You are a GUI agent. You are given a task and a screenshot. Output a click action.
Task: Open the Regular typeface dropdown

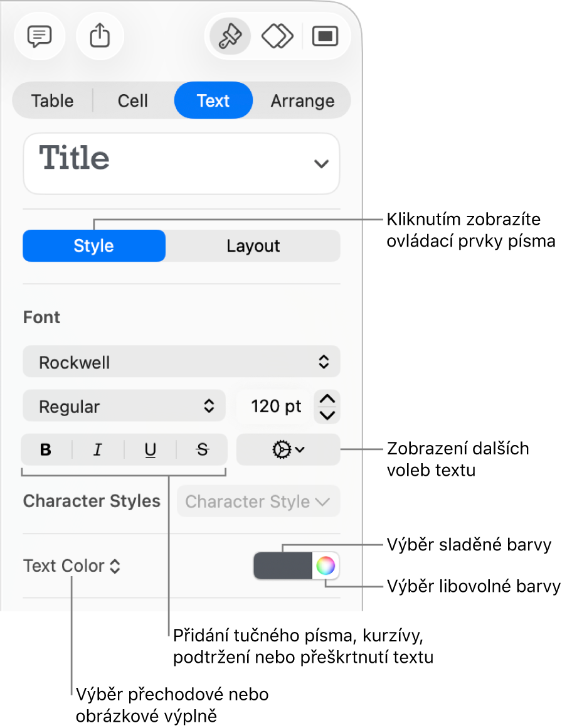(x=124, y=406)
